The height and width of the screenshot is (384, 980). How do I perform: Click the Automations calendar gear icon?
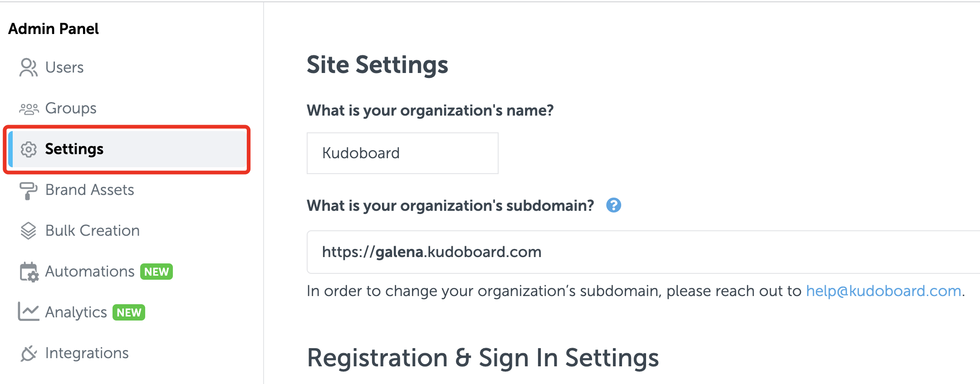pyautogui.click(x=29, y=272)
